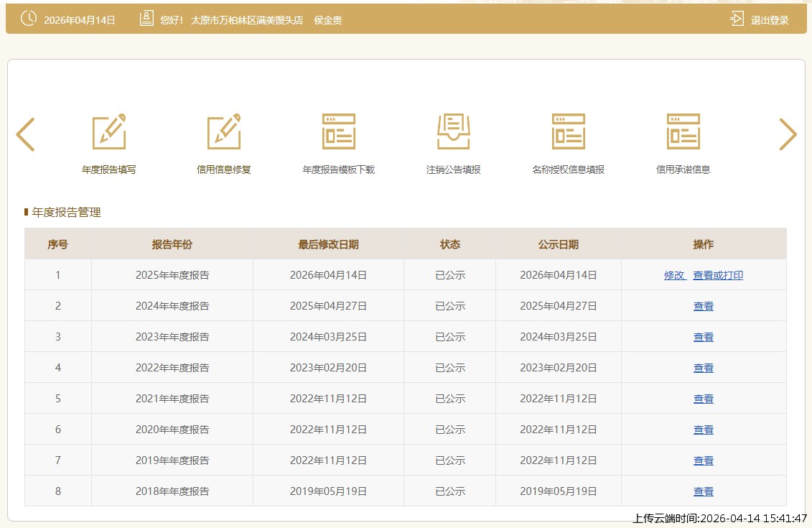Click the clock icon beside the date

click(28, 19)
